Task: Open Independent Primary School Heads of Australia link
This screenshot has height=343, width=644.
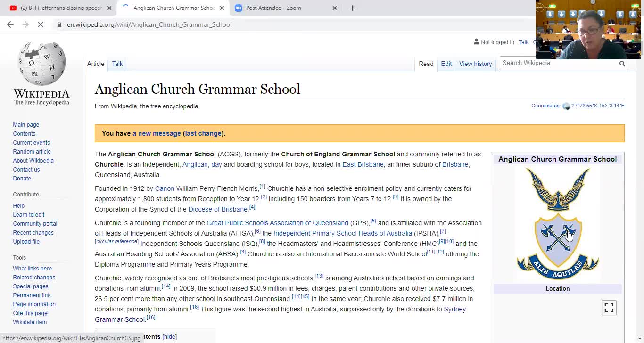Action: 343,233
